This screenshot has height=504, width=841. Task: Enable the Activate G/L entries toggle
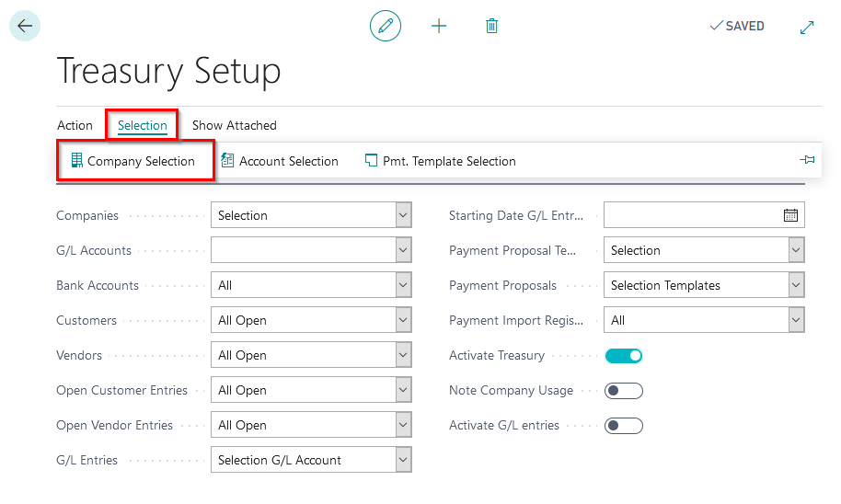pyautogui.click(x=624, y=425)
